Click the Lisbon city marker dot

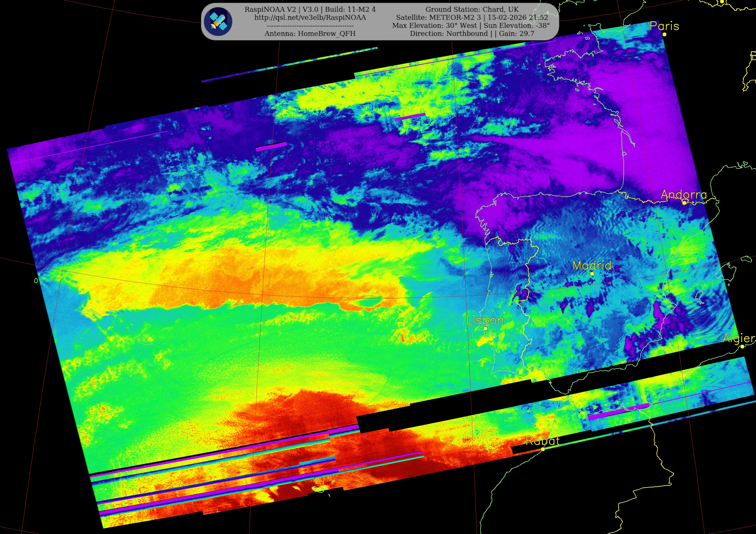(485, 328)
